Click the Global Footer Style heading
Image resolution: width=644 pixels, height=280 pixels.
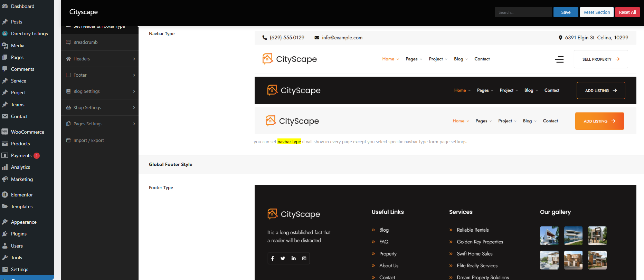(170, 164)
